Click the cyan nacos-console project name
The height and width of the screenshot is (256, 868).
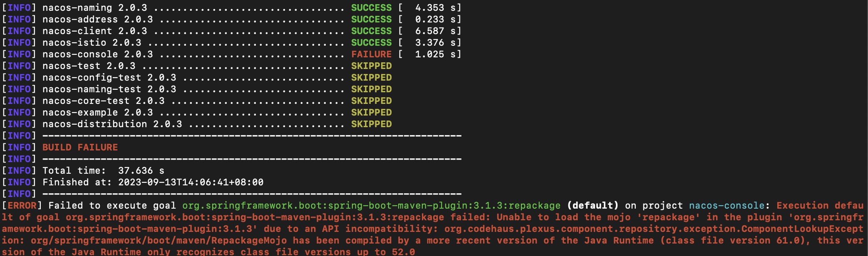coord(727,206)
